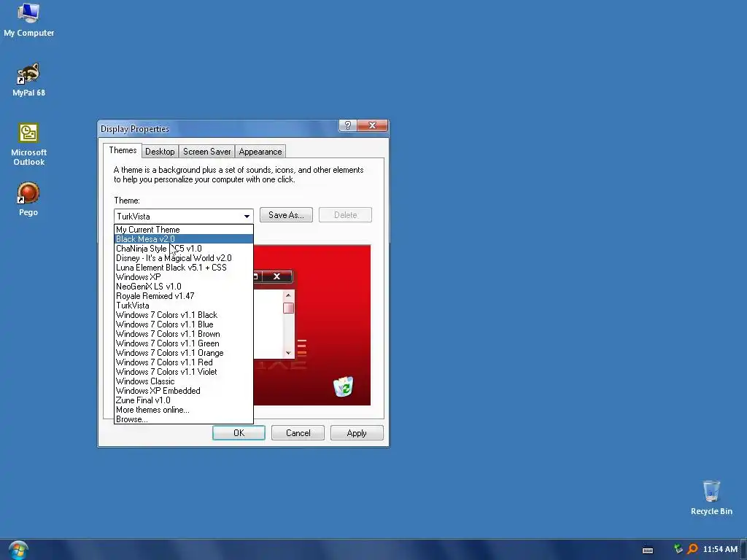
Task: Choose Windows 7 Colors v1.1 Black
Action: click(184, 315)
